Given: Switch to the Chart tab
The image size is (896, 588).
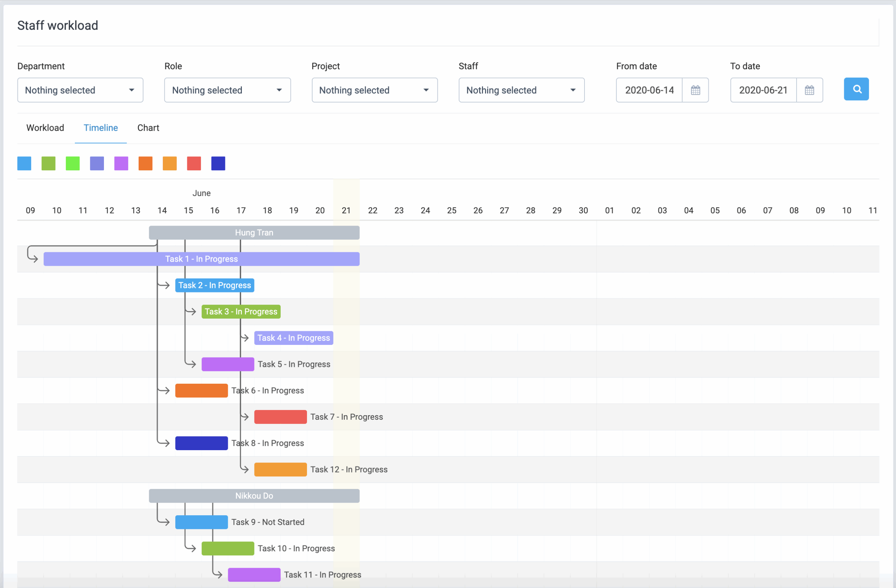Looking at the screenshot, I should pyautogui.click(x=148, y=128).
